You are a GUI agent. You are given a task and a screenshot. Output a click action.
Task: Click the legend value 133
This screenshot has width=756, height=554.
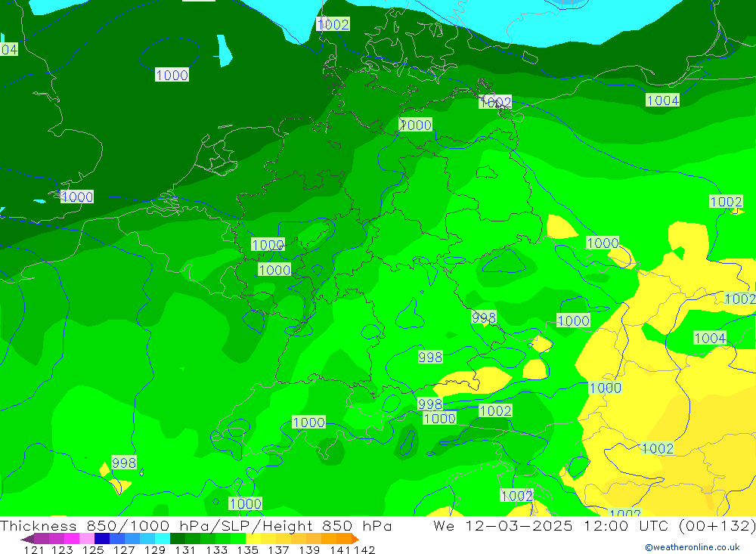216,549
